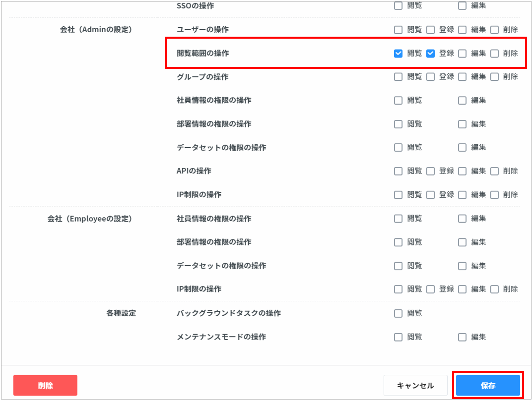Uncheck 閲覧 for 閲覧範囲の操作
Screen dimensions: 532x401
(398, 54)
